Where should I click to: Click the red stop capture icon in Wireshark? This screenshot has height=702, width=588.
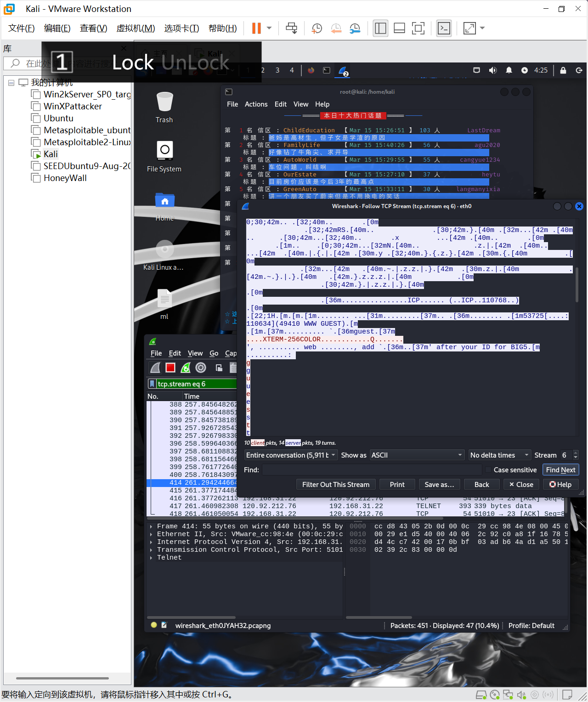click(x=170, y=368)
